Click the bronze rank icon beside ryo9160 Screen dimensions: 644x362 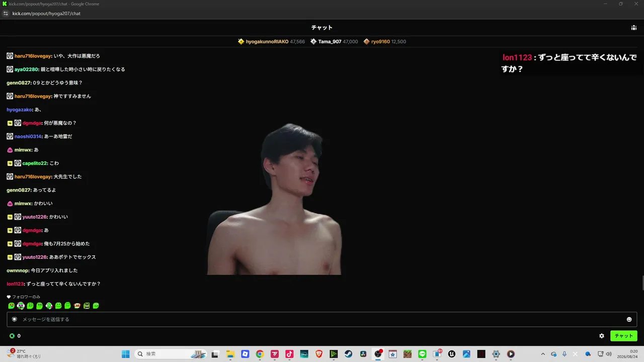(366, 42)
